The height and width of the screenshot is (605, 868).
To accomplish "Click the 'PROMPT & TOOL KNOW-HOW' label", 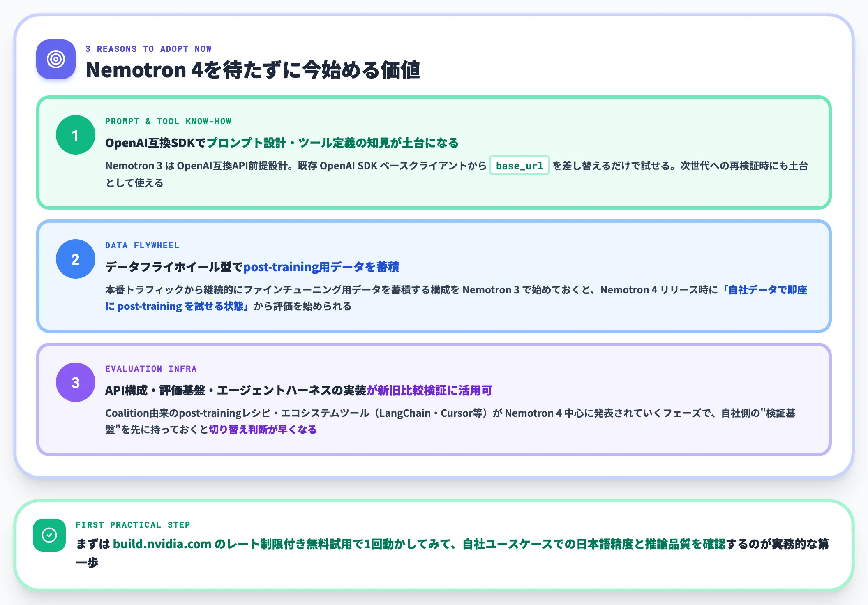I will tap(168, 121).
